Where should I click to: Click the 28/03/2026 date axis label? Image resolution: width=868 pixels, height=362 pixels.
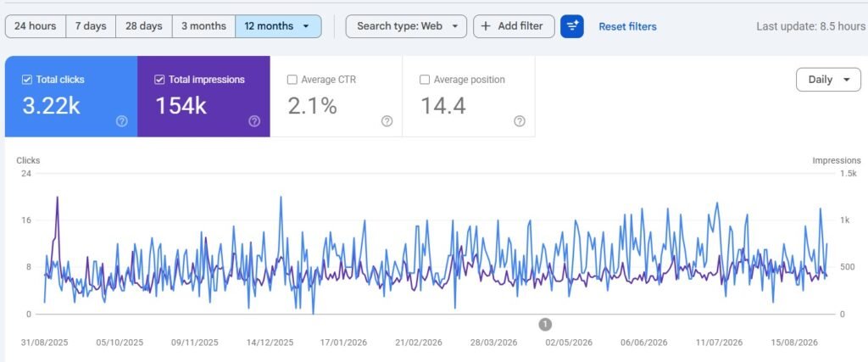click(494, 343)
